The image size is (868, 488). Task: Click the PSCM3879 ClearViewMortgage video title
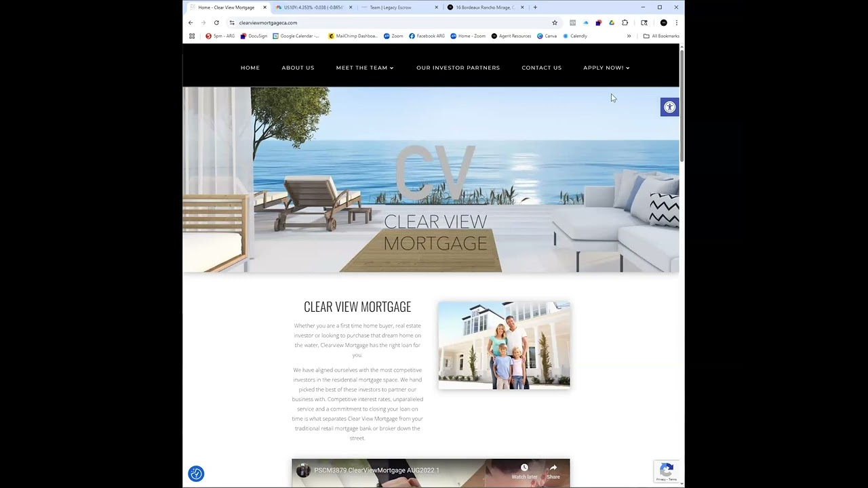[x=376, y=470]
